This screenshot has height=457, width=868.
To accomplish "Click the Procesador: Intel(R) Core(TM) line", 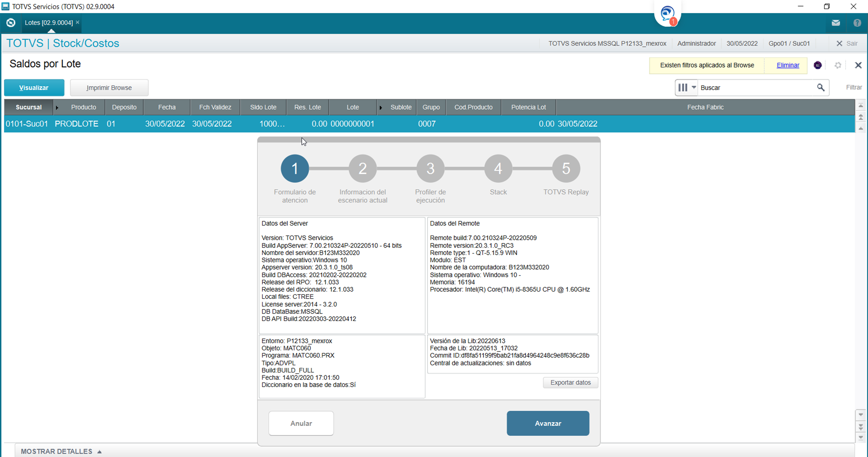I will pos(510,289).
